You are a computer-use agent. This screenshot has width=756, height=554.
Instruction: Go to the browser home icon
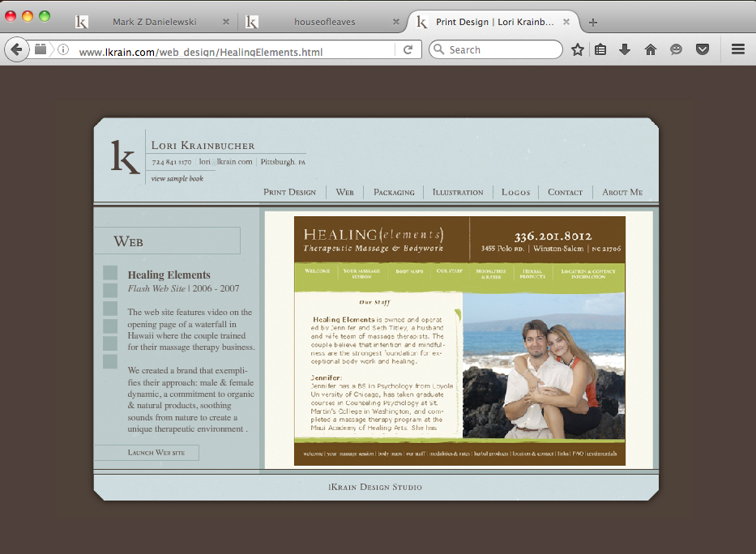[x=650, y=50]
